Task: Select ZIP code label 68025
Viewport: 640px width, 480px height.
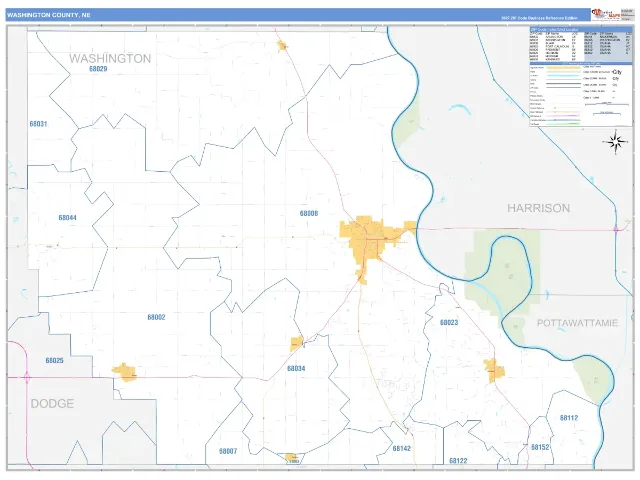Action: (54, 360)
